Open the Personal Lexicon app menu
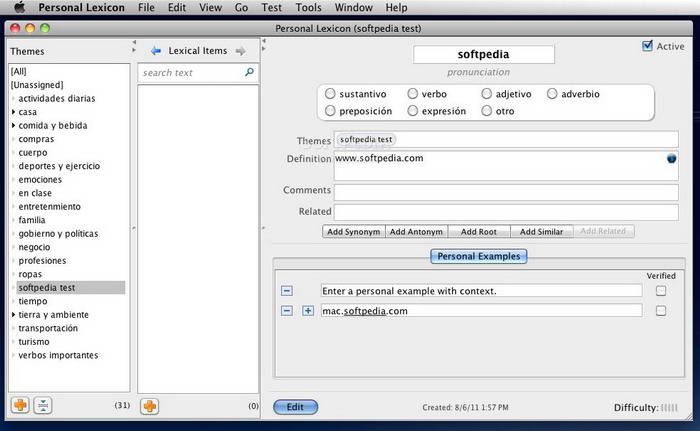 (x=81, y=8)
